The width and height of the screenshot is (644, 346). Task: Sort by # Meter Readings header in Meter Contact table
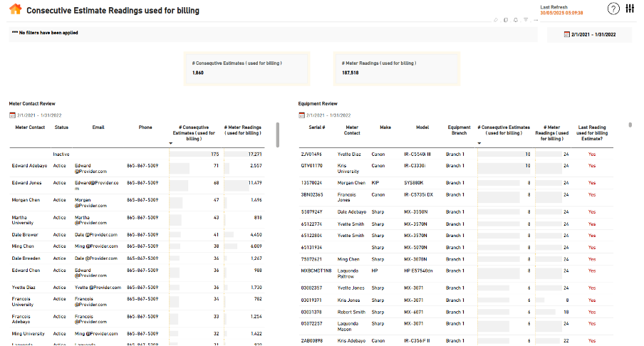[x=243, y=130]
